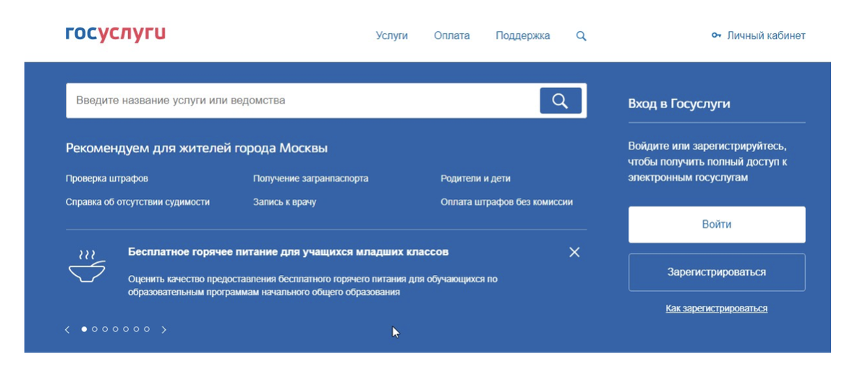Click the key icon beside Личный кабинет
Image resolution: width=868 pixels, height=375 pixels.
click(716, 35)
